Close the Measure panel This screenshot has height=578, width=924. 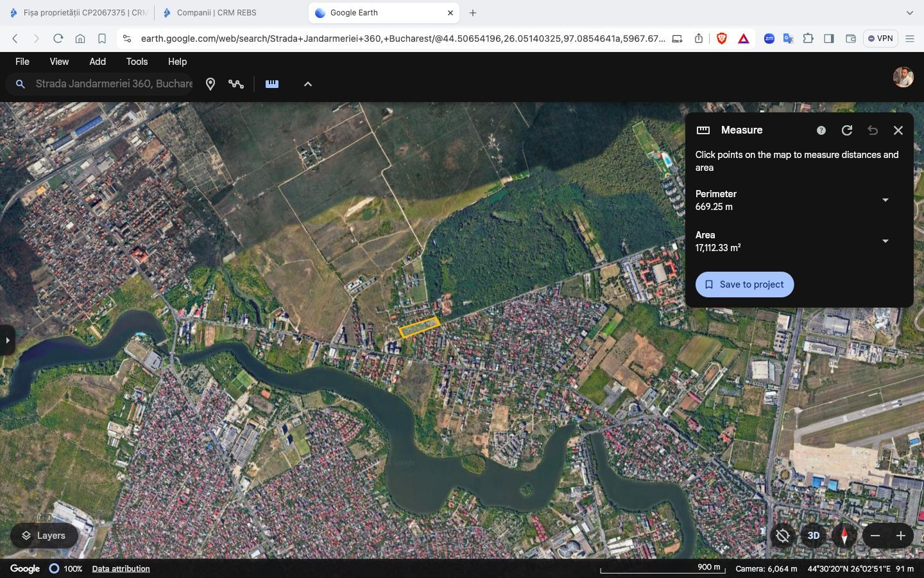898,130
